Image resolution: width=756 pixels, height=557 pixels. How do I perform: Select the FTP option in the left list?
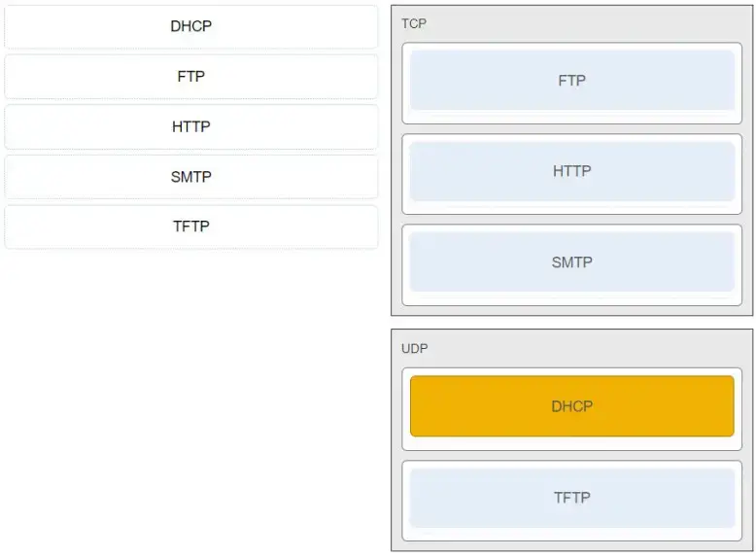[x=190, y=76]
